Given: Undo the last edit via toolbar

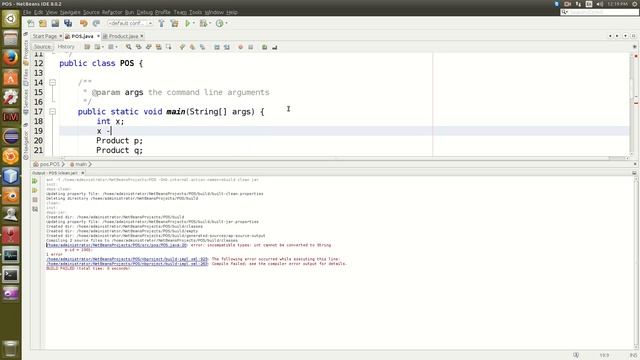Looking at the screenshot, I should tap(84, 23).
